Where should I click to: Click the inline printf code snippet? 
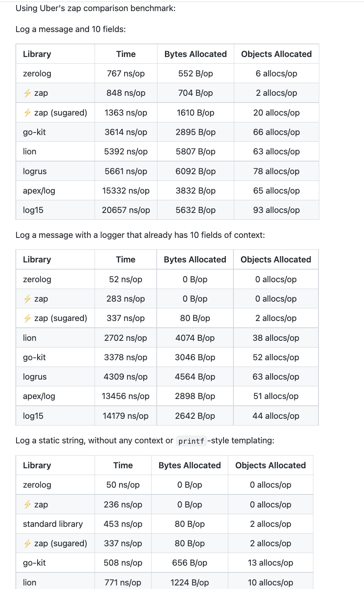pyautogui.click(x=191, y=441)
